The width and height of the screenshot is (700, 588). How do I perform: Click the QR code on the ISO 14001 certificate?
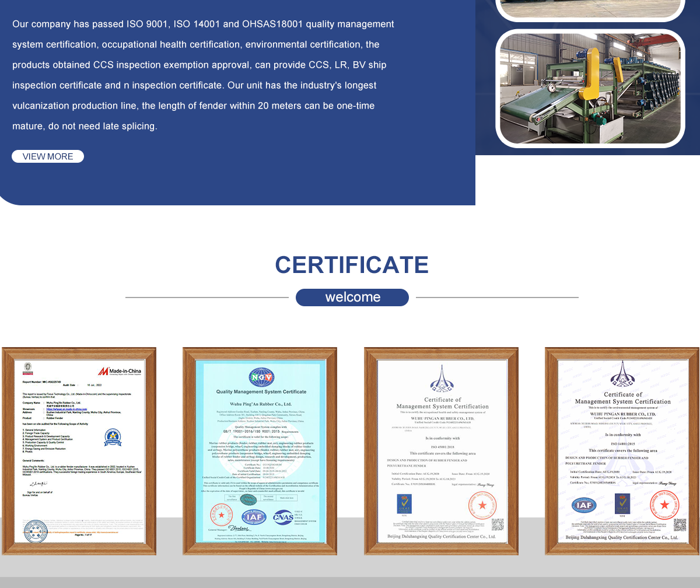pos(680,524)
